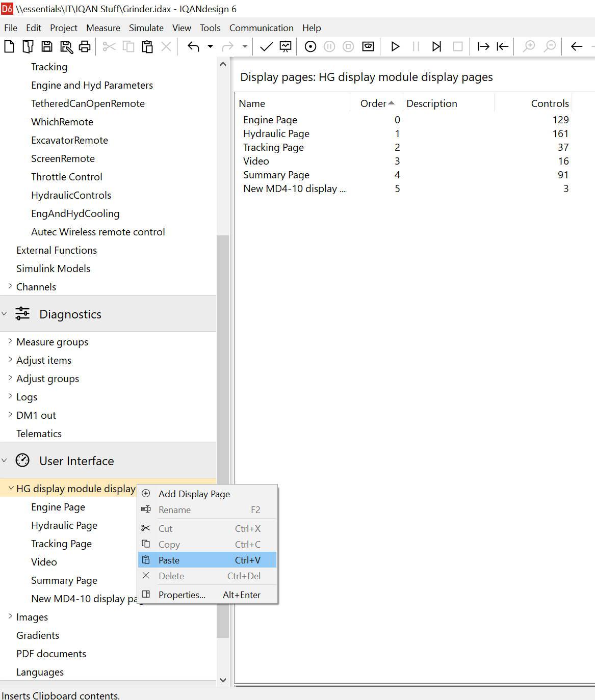Viewport: 595px width, 700px height.
Task: Open the Simulate menu
Action: click(146, 28)
